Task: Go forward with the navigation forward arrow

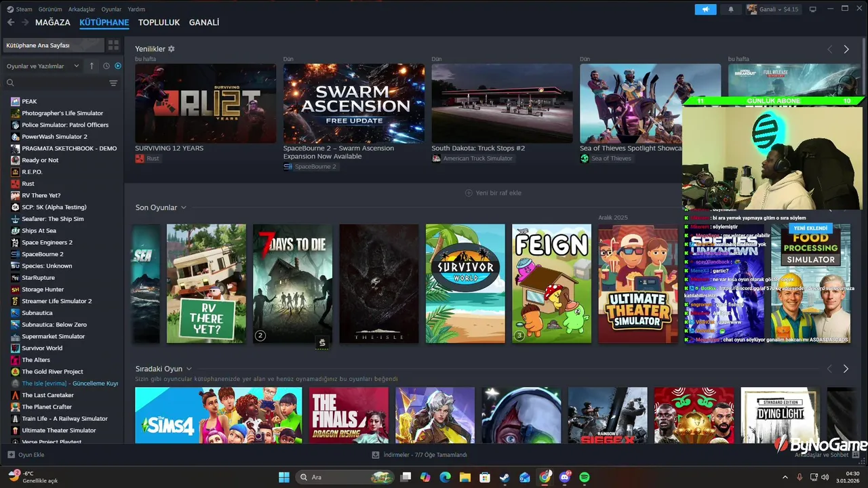Action: (25, 22)
